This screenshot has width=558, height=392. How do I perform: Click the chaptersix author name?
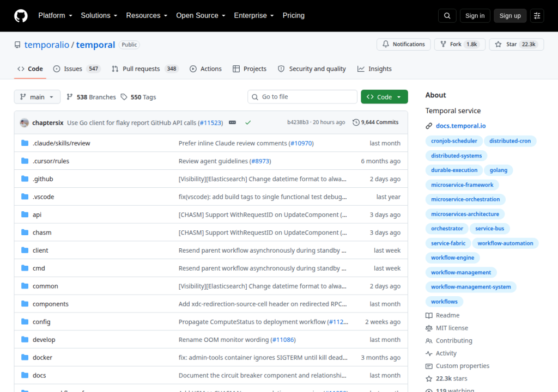coord(48,122)
